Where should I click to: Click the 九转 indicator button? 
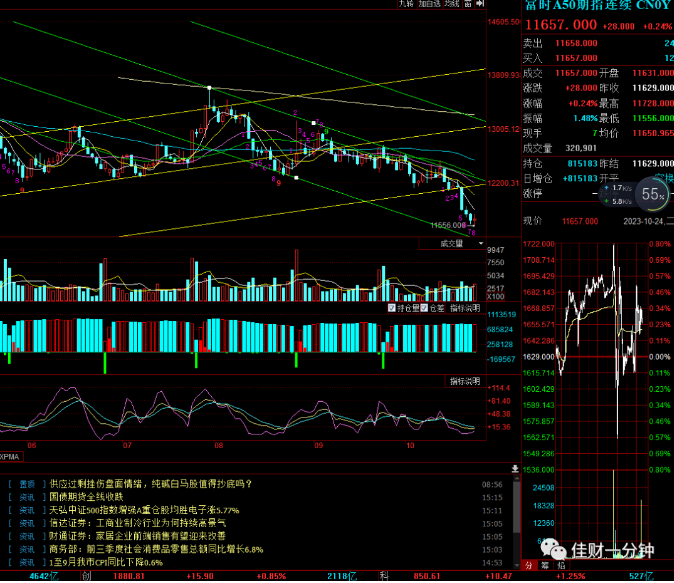click(405, 3)
